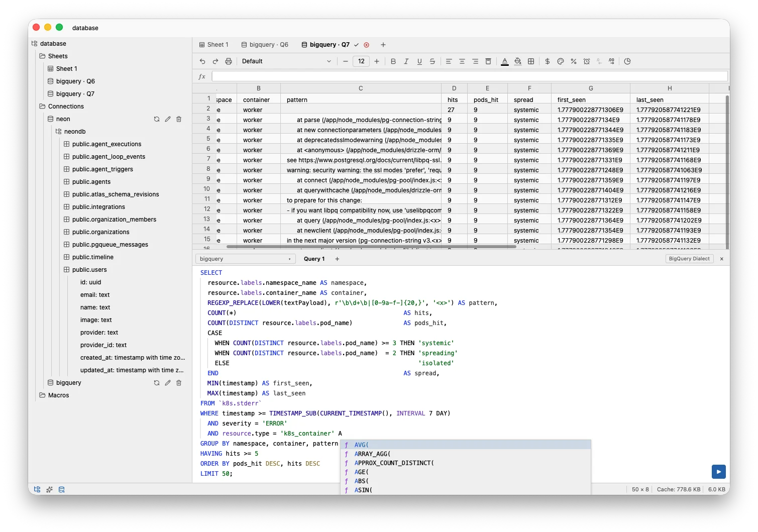Switch to the bigquery · Q6 tab
This screenshot has width=758, height=532.
coord(265,45)
